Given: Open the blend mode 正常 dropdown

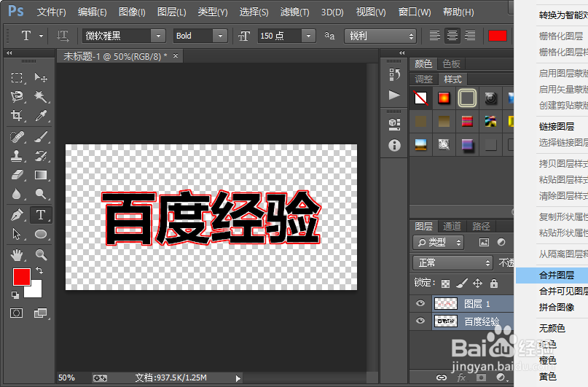Looking at the screenshot, I should [x=452, y=263].
